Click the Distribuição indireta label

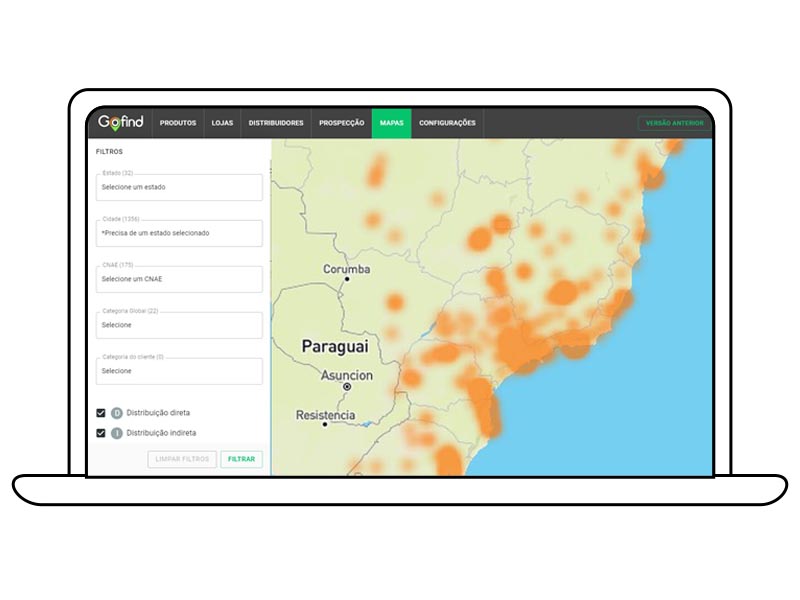pyautogui.click(x=161, y=433)
